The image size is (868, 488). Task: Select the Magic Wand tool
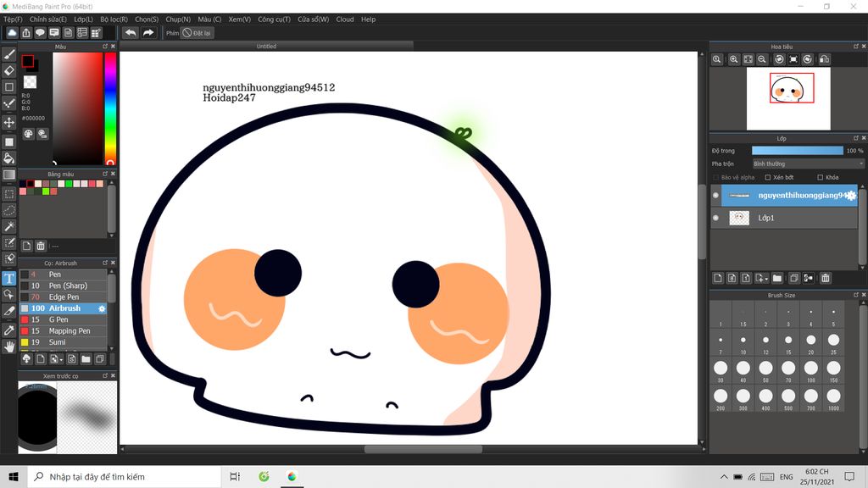point(8,226)
